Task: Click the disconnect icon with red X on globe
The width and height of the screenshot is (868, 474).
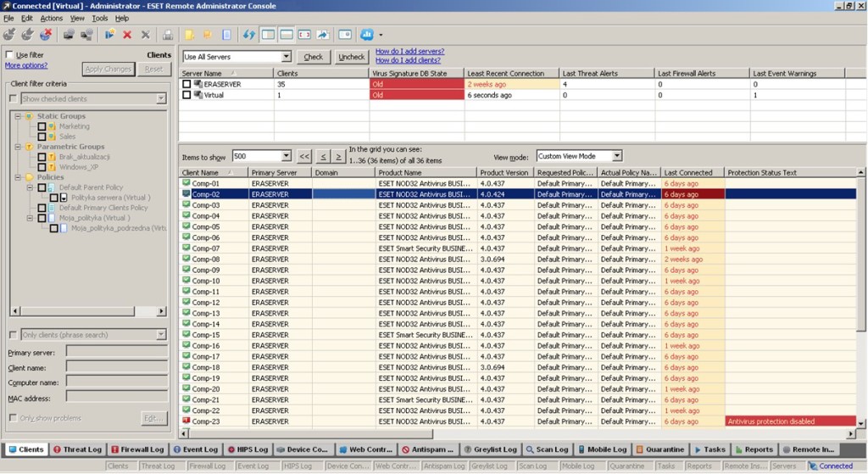Action: point(46,35)
